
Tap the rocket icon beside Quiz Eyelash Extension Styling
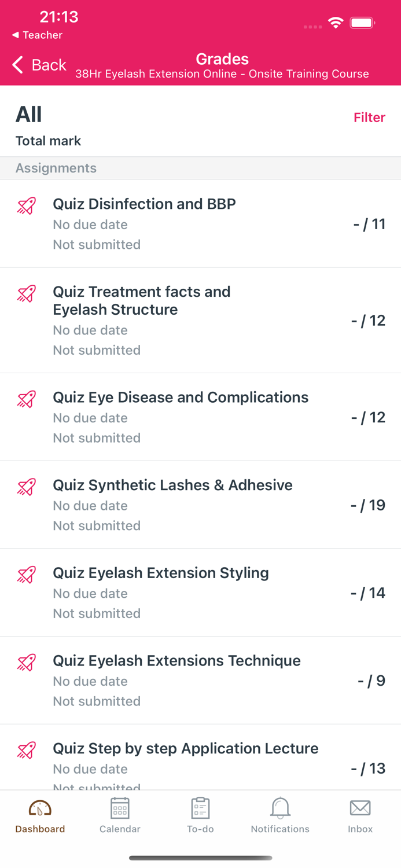[x=25, y=575]
